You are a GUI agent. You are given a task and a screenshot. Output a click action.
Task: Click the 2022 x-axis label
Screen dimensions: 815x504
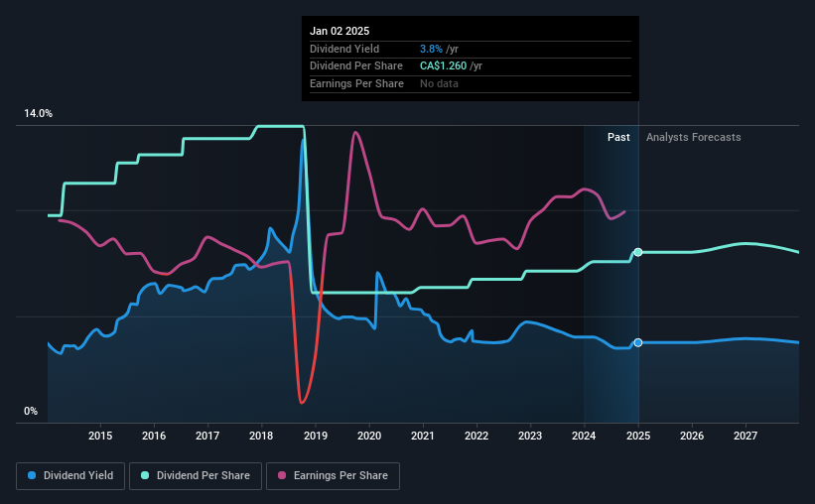(476, 436)
